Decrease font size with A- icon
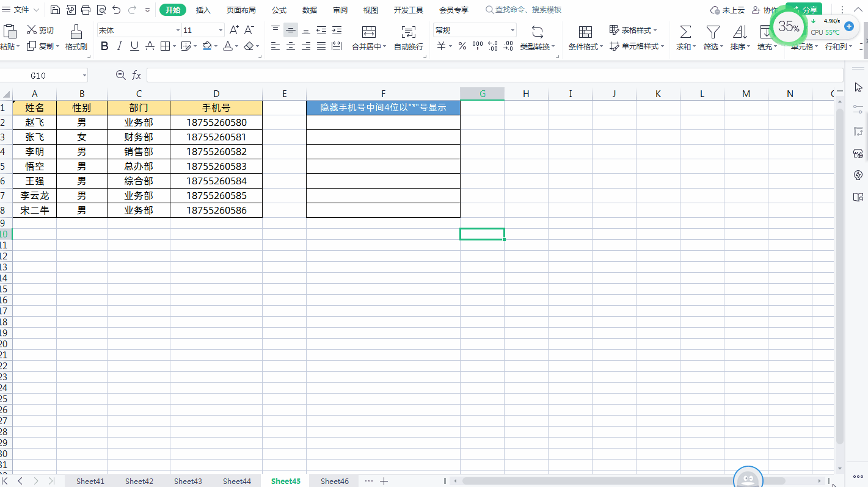Screen dimensions: 868x487 click(x=249, y=30)
